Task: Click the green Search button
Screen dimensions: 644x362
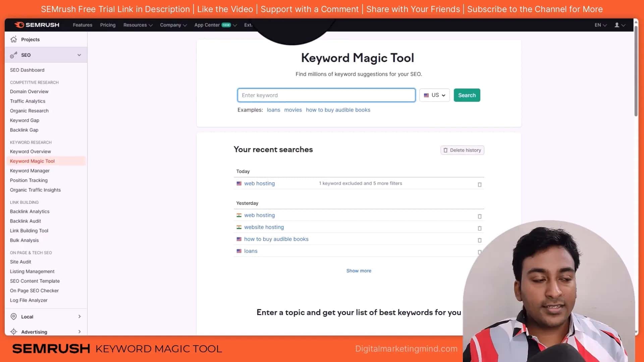Action: coord(467,95)
